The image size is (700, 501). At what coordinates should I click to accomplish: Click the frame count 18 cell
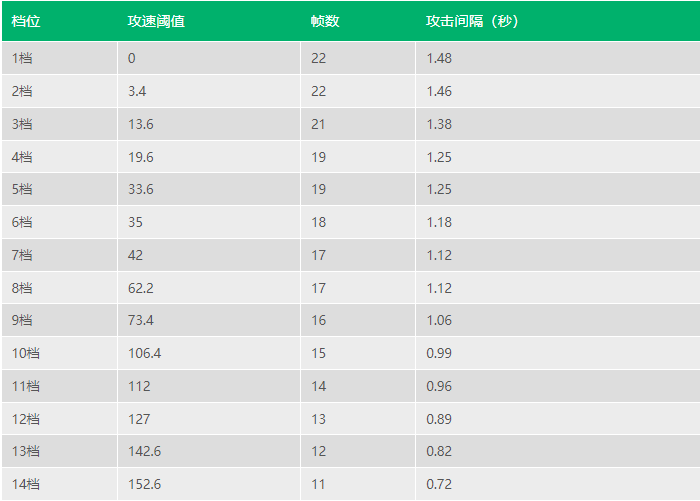point(358,222)
